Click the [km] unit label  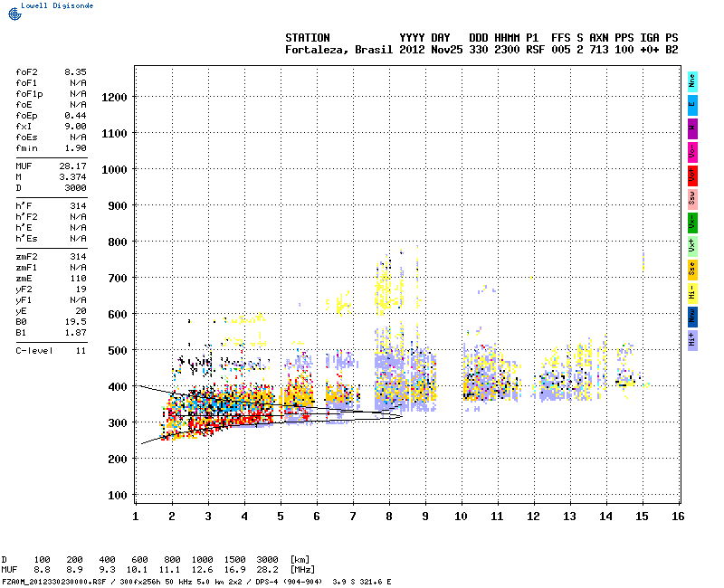pos(300,560)
